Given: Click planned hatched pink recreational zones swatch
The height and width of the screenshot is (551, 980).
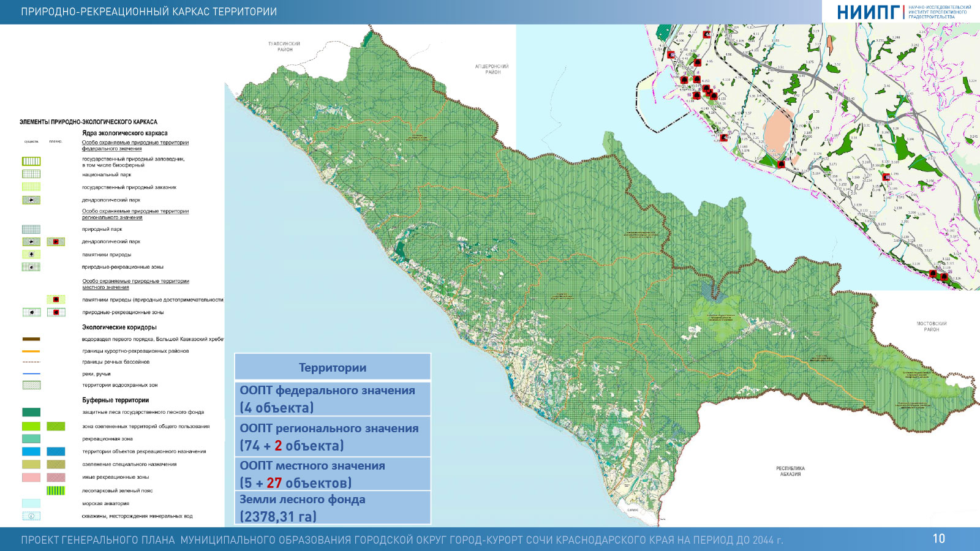Looking at the screenshot, I should click(56, 478).
